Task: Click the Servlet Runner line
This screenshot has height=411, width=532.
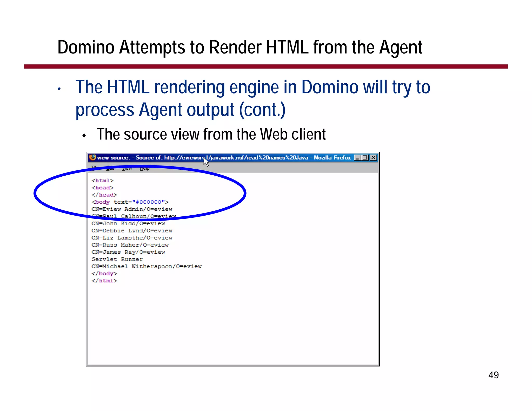Action: [x=117, y=259]
